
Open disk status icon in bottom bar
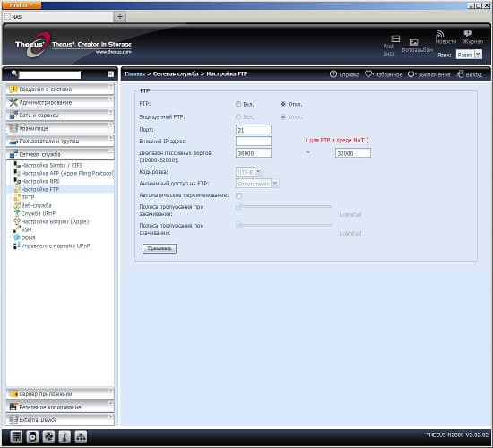pyautogui.click(x=32, y=436)
